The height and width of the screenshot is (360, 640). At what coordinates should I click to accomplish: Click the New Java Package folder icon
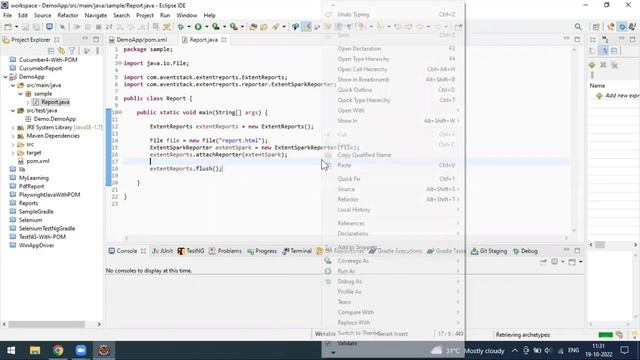[264, 27]
